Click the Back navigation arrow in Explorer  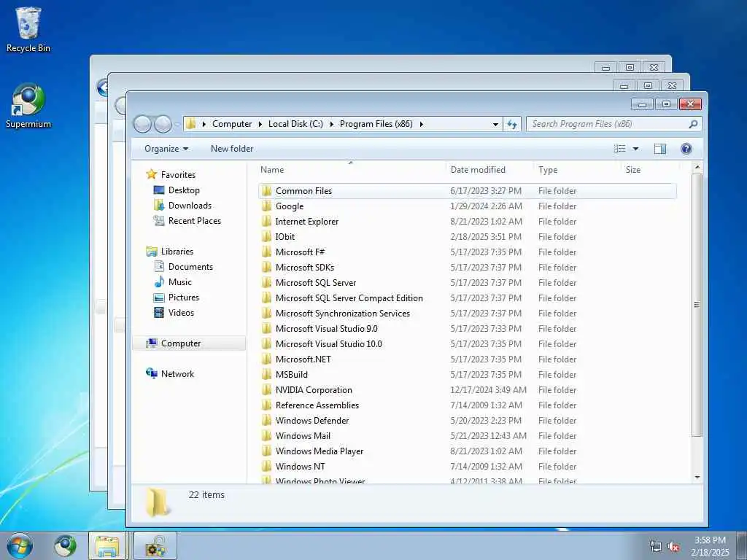(x=142, y=124)
